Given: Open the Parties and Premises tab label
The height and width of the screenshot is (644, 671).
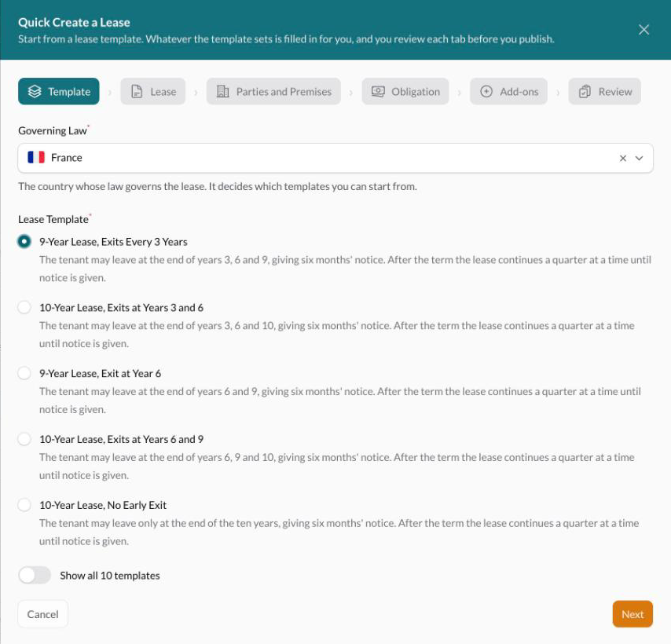Looking at the screenshot, I should click(284, 92).
